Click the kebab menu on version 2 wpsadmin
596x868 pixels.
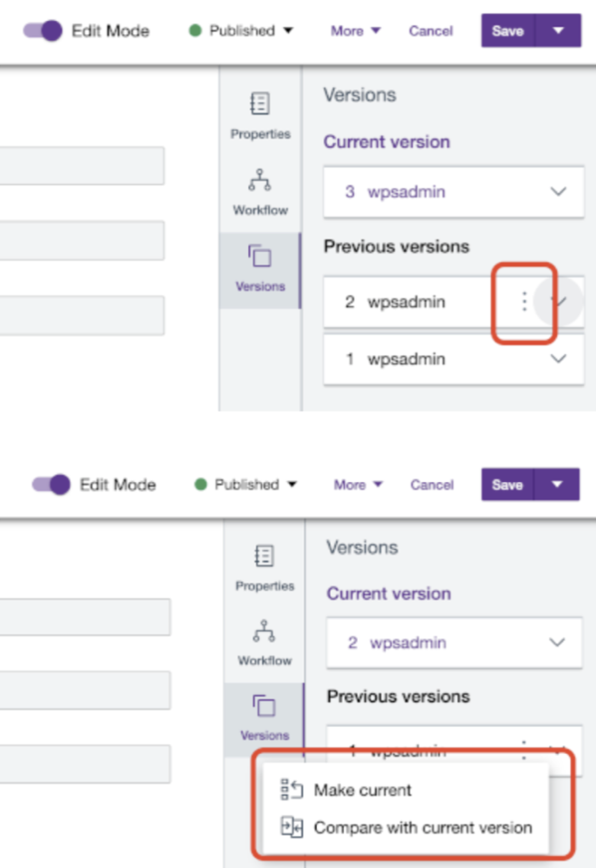point(524,302)
